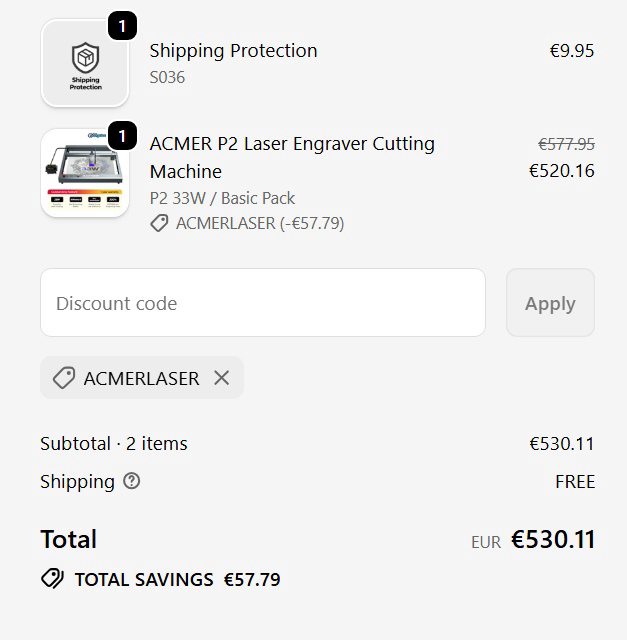This screenshot has height=640, width=627.
Task: Open the Shipping Protection product thumbnail
Action: (85, 62)
